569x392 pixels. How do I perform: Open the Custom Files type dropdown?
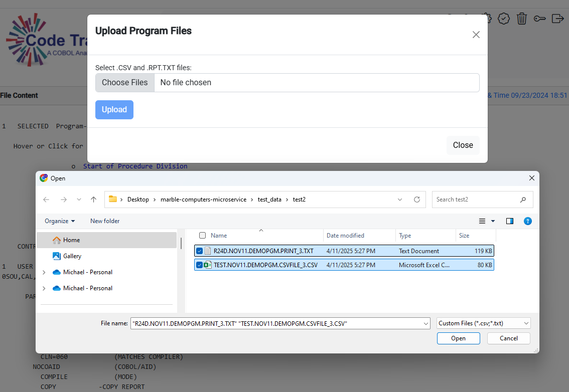tap(483, 323)
